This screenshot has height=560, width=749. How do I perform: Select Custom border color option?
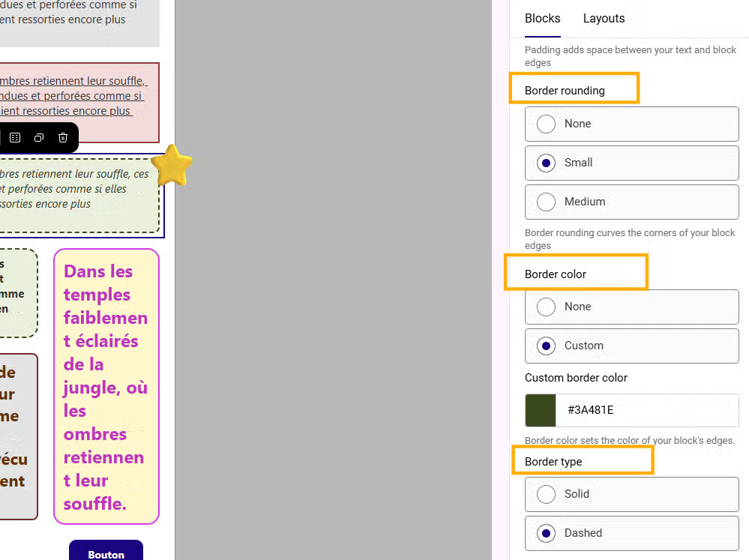(631, 346)
